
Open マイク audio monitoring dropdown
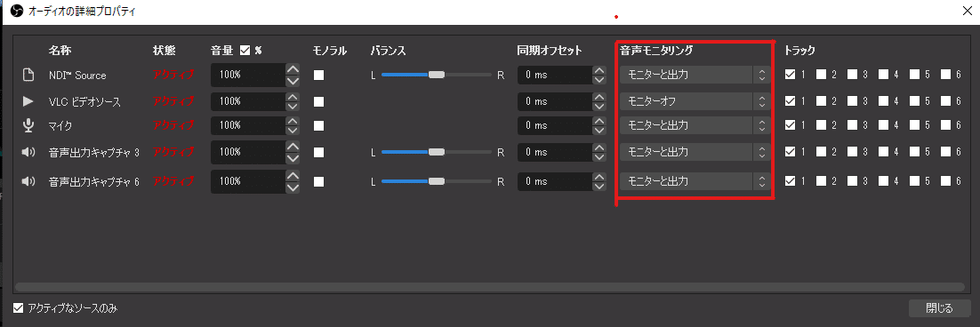coord(695,125)
